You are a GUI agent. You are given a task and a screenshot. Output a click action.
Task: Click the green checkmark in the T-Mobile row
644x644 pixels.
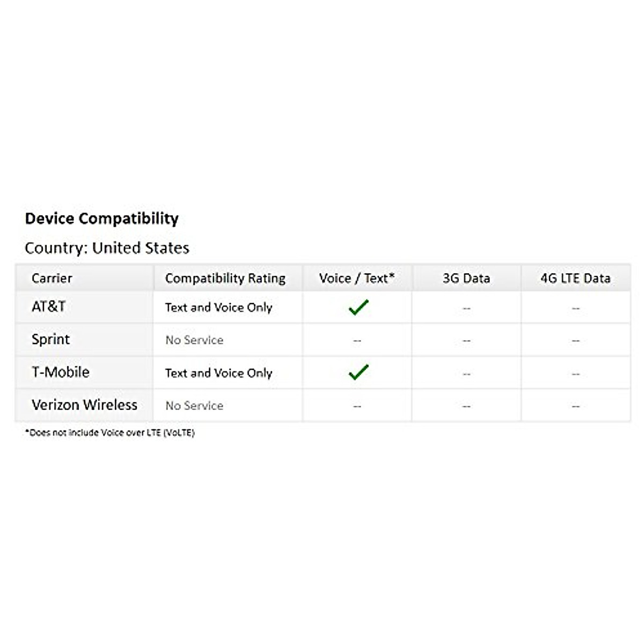point(358,372)
